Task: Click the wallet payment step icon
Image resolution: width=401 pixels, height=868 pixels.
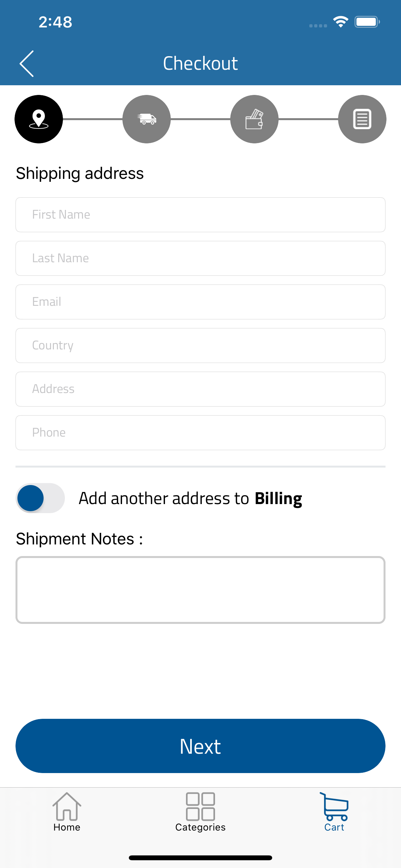Action: point(254,119)
